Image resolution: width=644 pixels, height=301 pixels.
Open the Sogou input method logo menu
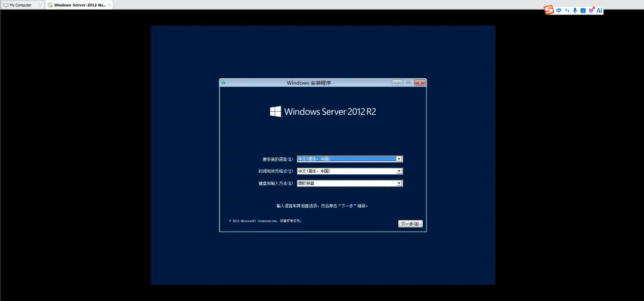click(x=549, y=10)
